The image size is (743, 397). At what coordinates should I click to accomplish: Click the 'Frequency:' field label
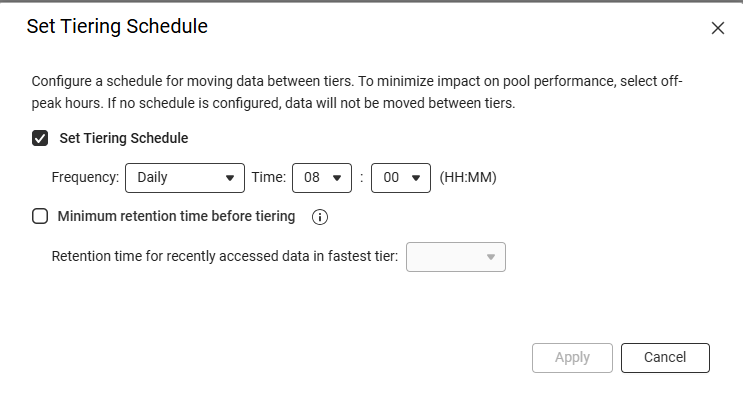(85, 177)
